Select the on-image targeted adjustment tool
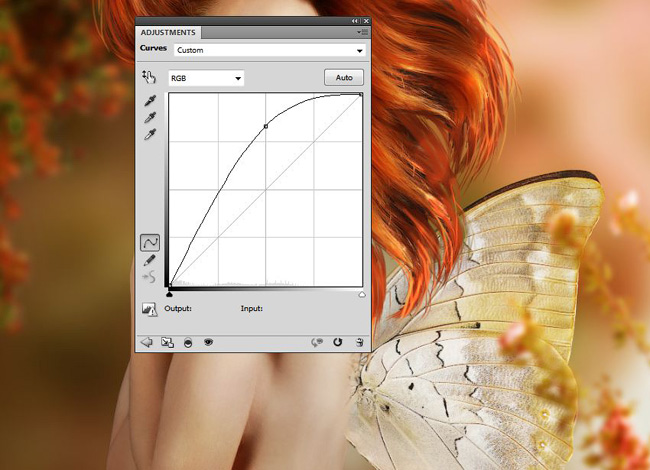The image size is (650, 470). pyautogui.click(x=149, y=77)
